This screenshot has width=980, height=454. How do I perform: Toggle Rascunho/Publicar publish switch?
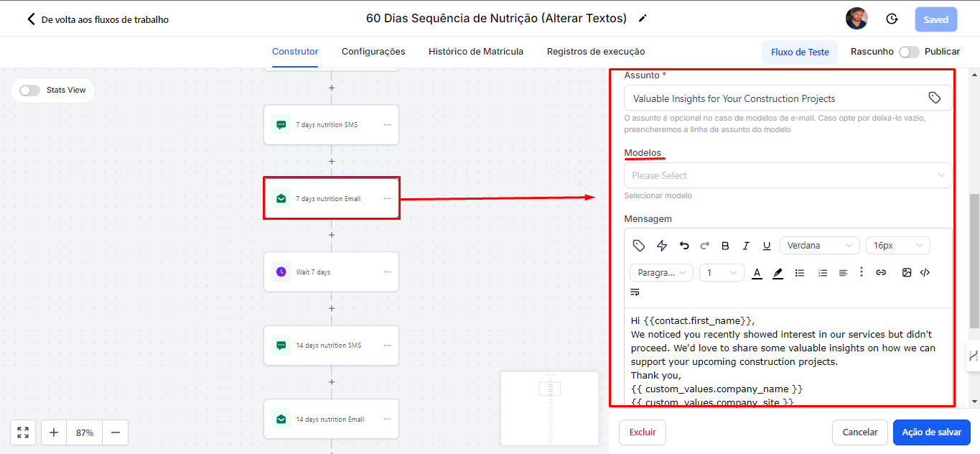909,52
